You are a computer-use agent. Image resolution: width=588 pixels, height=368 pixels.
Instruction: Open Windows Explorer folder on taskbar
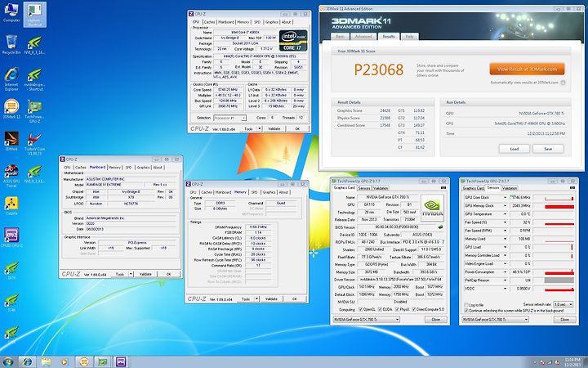pos(46,362)
